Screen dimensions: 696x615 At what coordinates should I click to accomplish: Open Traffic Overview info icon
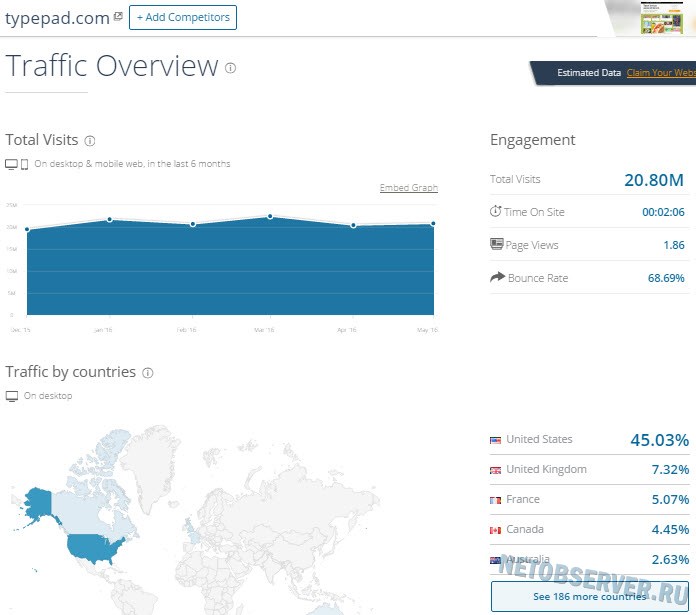click(230, 68)
